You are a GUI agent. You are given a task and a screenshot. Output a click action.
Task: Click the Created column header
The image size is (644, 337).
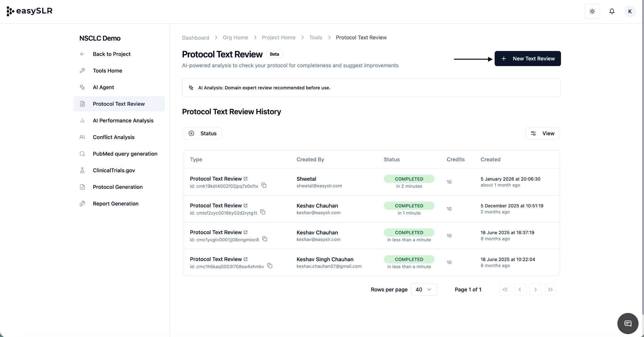tap(490, 160)
